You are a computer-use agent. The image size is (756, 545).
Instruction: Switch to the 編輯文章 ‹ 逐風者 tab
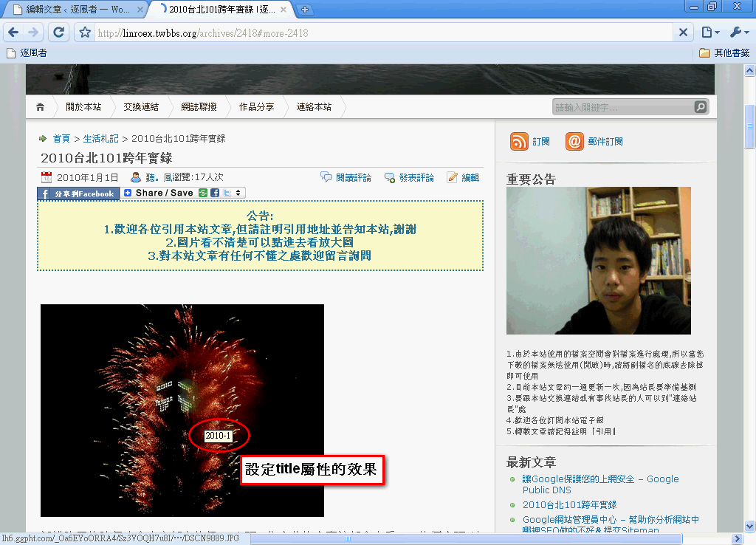pyautogui.click(x=77, y=9)
